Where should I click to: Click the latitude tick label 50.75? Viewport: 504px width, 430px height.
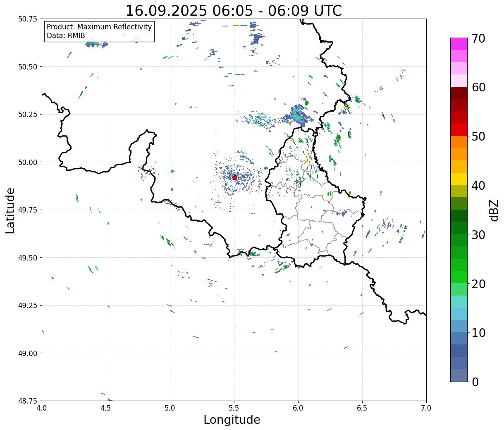click(x=28, y=19)
